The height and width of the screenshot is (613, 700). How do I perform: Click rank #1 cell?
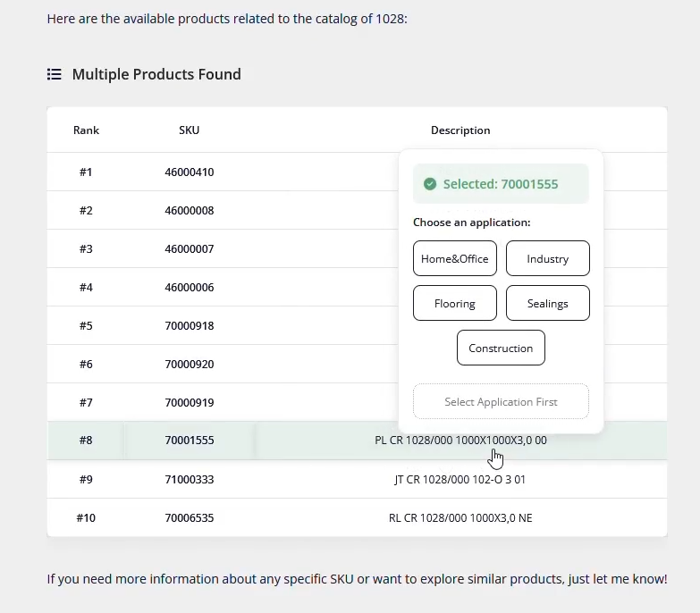[86, 172]
